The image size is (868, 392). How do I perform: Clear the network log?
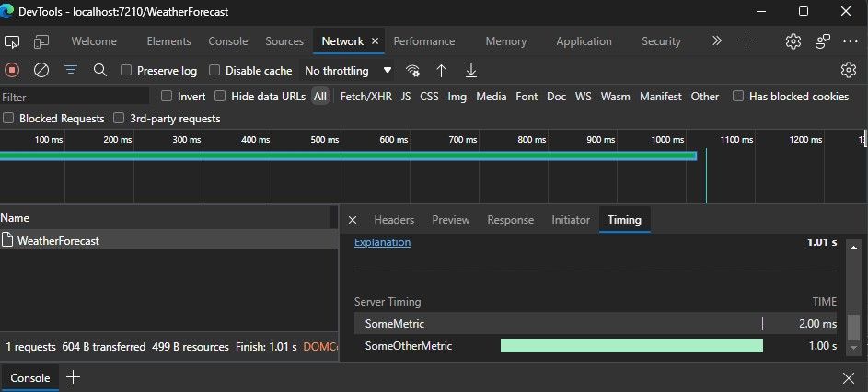click(41, 70)
